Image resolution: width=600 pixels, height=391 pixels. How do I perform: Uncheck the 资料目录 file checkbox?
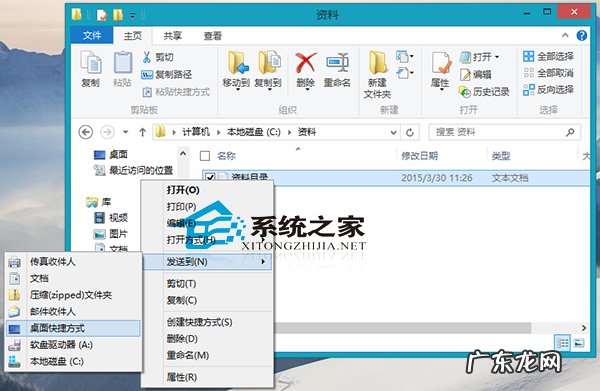click(210, 177)
